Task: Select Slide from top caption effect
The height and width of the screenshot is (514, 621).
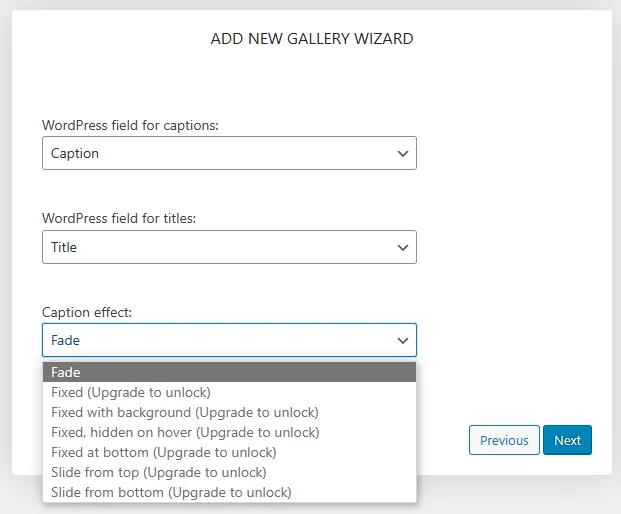Action: coord(159,472)
